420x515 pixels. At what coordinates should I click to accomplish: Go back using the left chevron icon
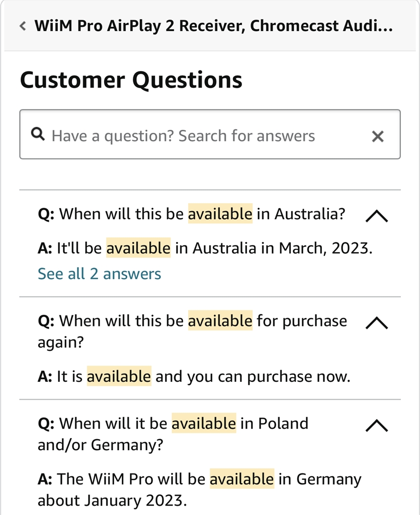pyautogui.click(x=23, y=26)
